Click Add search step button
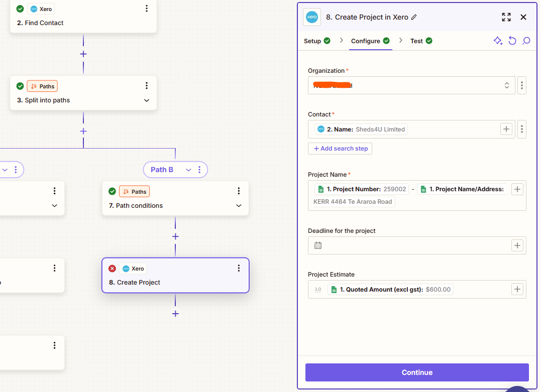This screenshot has width=540, height=392. (340, 149)
